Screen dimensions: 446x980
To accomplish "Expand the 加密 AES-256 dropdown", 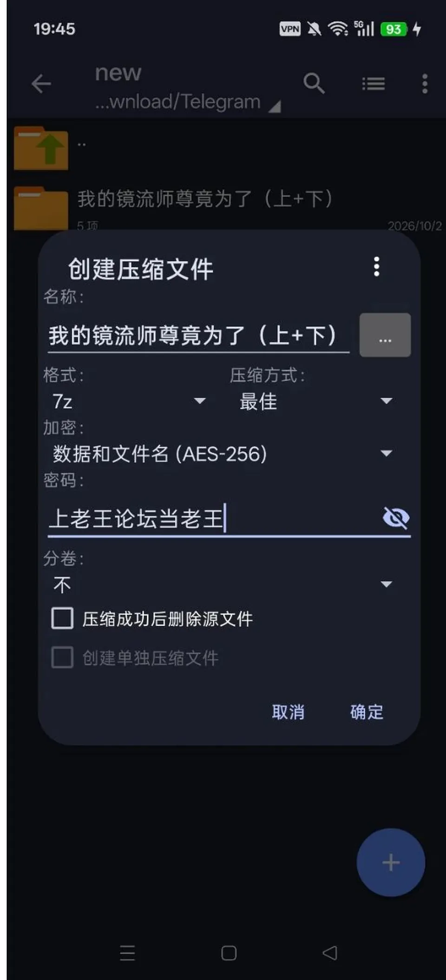I will coord(223,453).
